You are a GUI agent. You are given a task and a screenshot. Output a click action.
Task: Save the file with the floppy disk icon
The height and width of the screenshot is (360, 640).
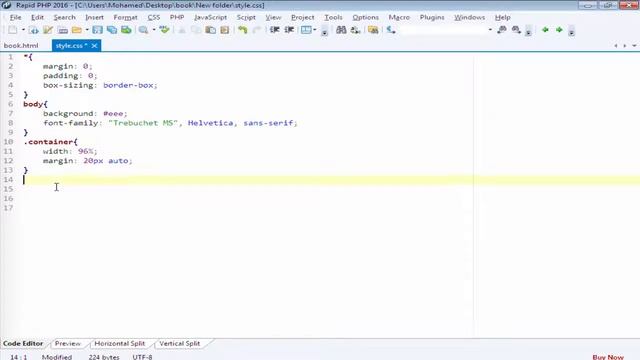(97, 30)
